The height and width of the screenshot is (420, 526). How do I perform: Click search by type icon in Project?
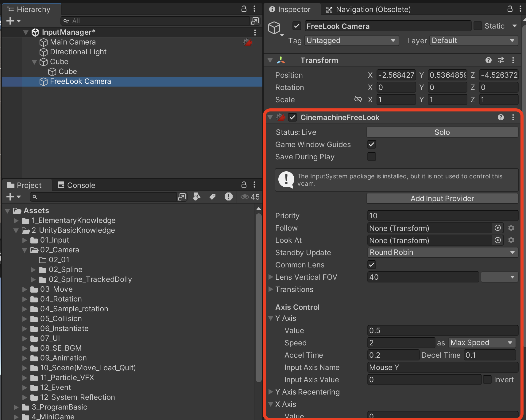click(197, 197)
